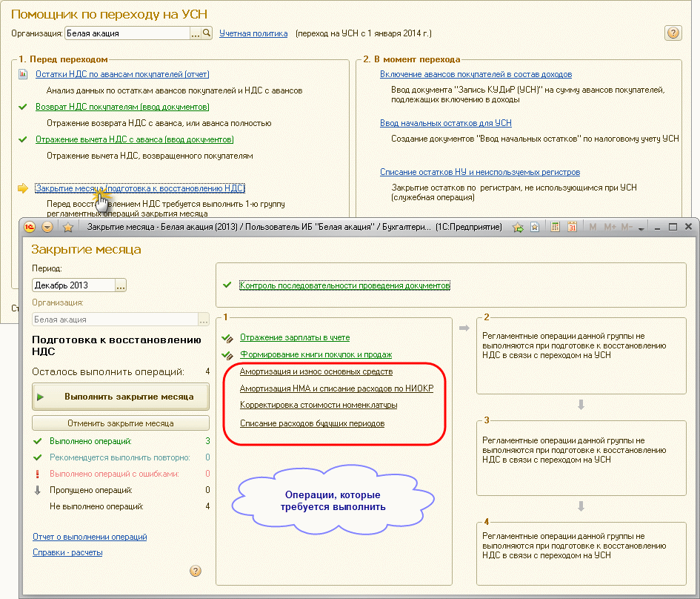Click status icon beside Отражение зарплаты в учете
700x599 pixels.
point(227,338)
